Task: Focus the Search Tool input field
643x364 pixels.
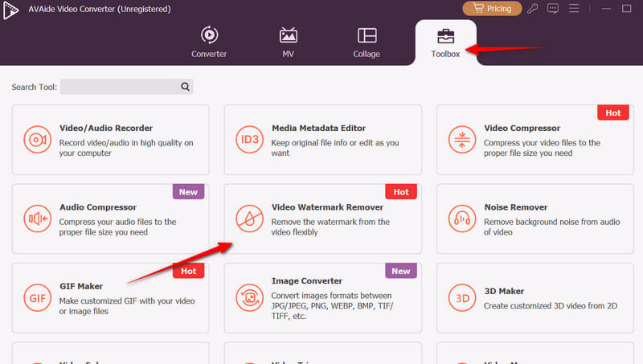Action: [x=126, y=87]
